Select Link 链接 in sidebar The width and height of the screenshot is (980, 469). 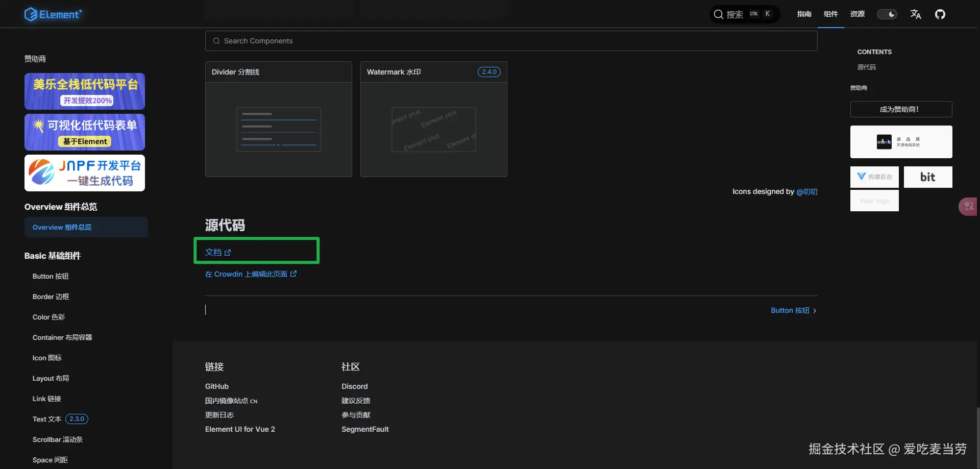click(47, 399)
